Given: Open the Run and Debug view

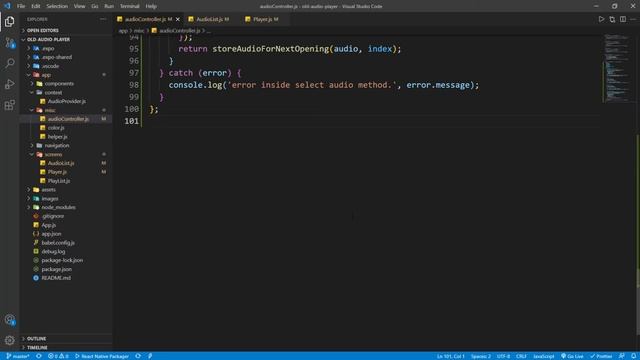Looking at the screenshot, I should coord(9,84).
